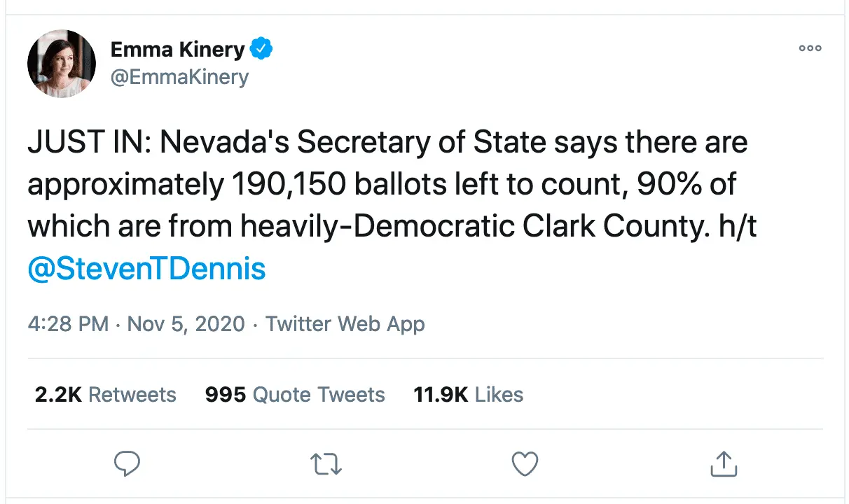Like the tweet with the heart icon

tap(525, 463)
